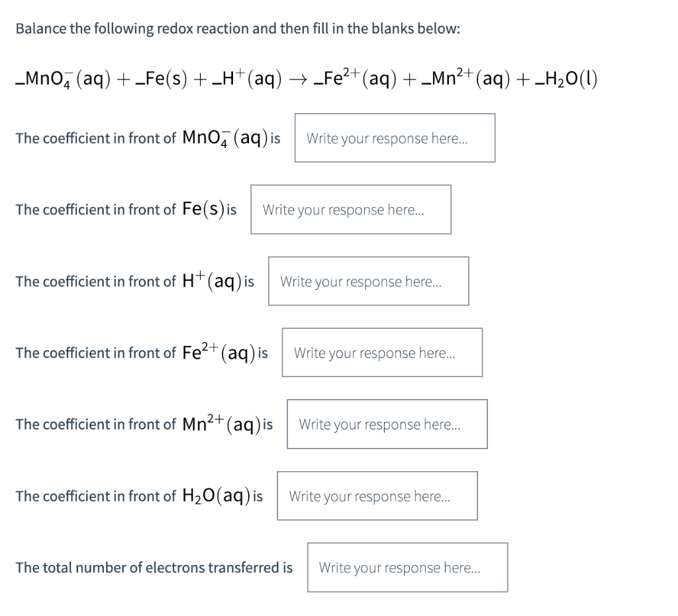Click the reaction arrow in the equation
This screenshot has width=678, height=616.
[x=299, y=78]
